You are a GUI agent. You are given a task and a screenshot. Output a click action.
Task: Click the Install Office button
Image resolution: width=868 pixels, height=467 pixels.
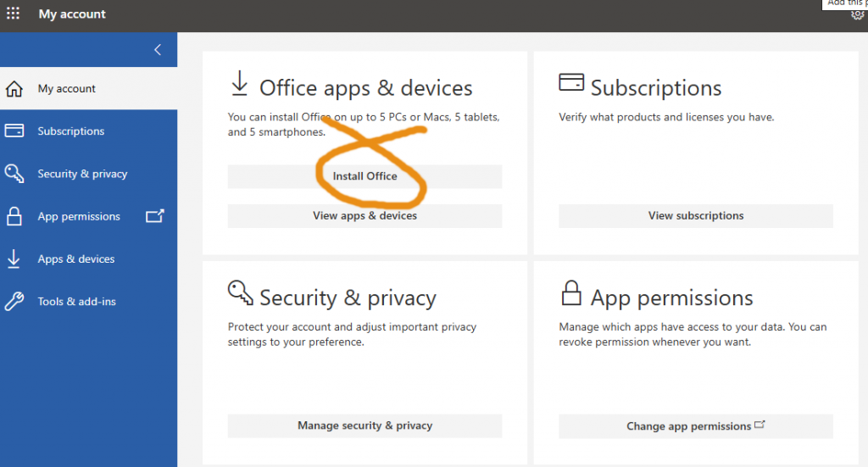pyautogui.click(x=364, y=176)
